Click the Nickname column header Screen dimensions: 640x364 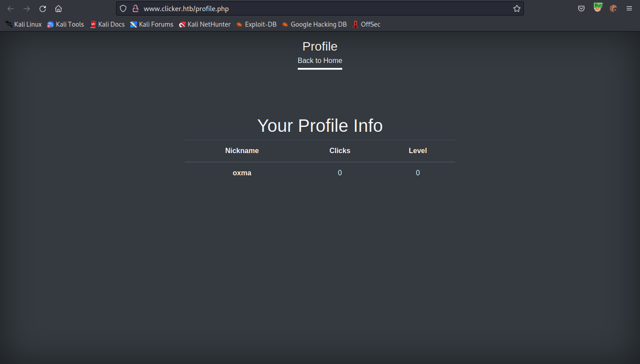(x=242, y=151)
